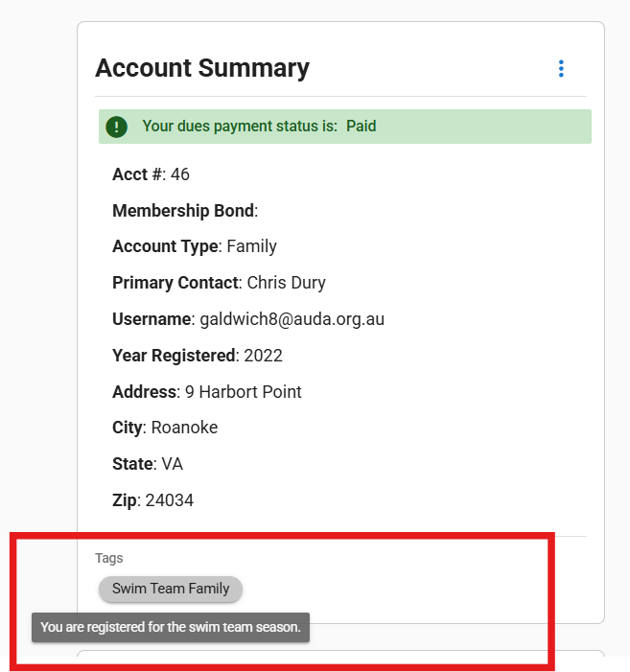Click the Swim Team Family tag

[x=171, y=589]
